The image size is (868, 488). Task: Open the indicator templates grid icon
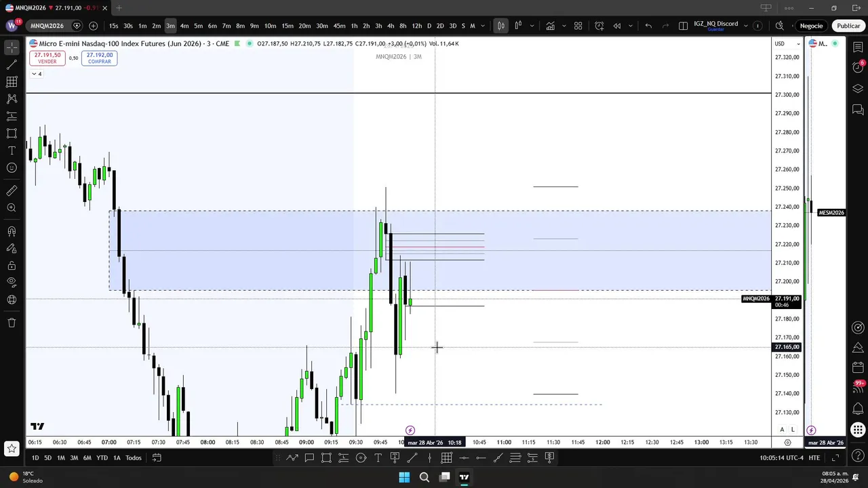[x=578, y=26]
